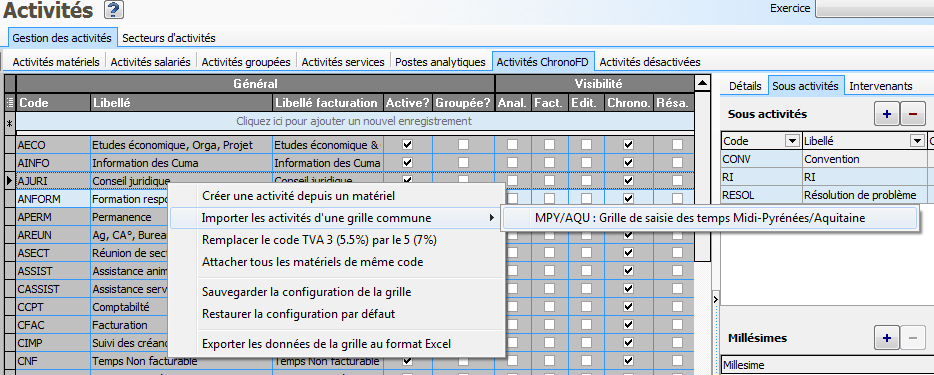Image resolution: width=934 pixels, height=375 pixels.
Task: Select the Activités ChronoFD tab
Action: point(543,61)
